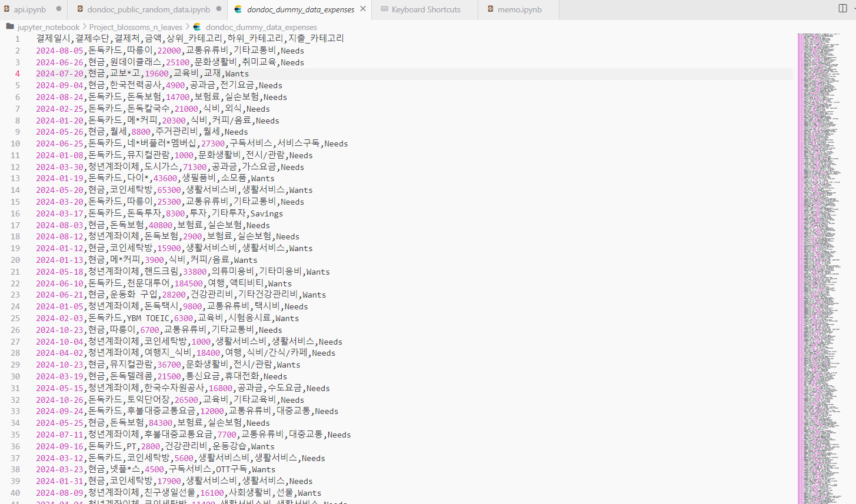
Task: Click 한국전력공사 on line 5
Action: (x=135, y=85)
